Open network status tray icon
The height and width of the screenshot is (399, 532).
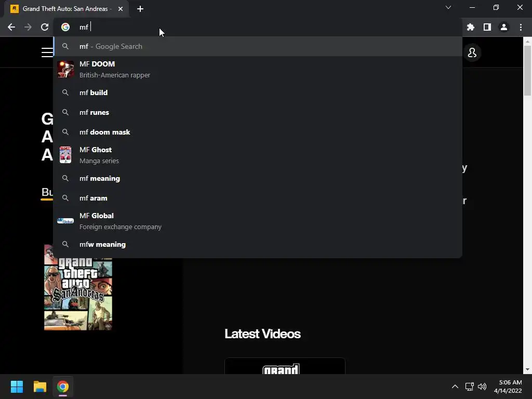(x=470, y=387)
